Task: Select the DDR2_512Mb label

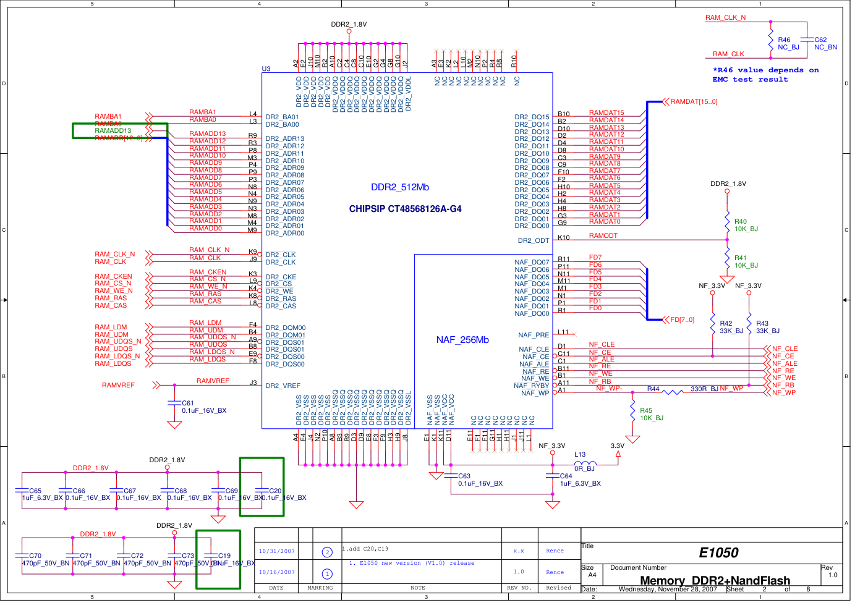Action: point(400,187)
